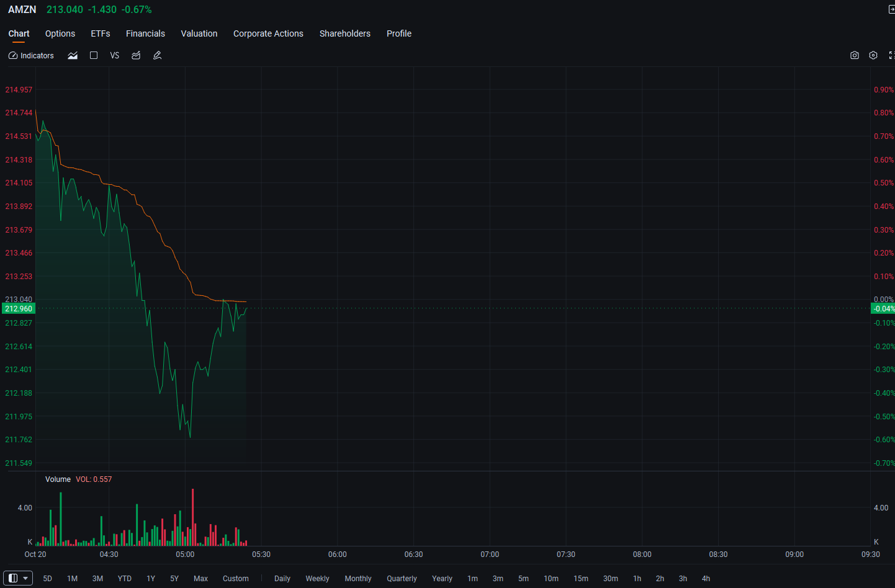Click the 214.957 price axis label
The height and width of the screenshot is (588, 895).
(x=19, y=90)
